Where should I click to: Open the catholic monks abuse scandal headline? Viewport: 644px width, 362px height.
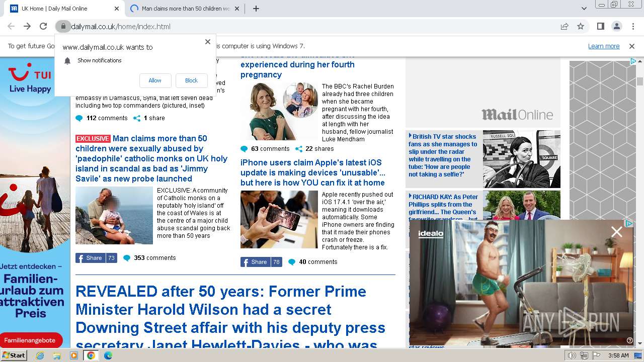pos(151,158)
